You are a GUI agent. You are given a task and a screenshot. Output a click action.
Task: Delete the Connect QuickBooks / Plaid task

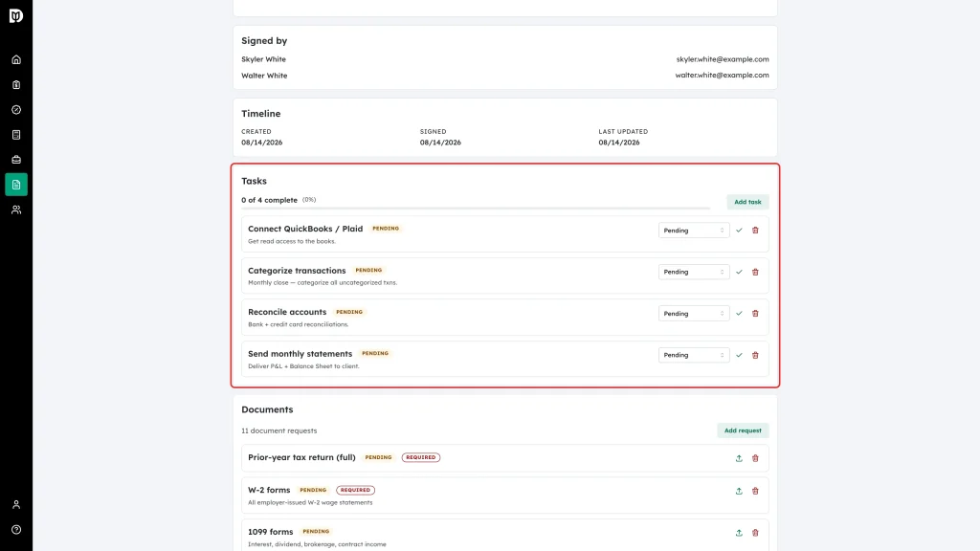pos(755,231)
